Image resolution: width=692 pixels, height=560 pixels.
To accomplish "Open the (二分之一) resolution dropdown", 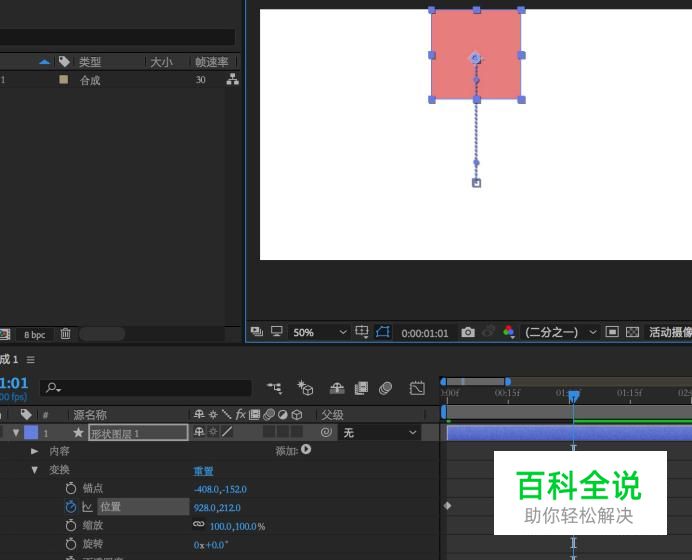I will 560,332.
